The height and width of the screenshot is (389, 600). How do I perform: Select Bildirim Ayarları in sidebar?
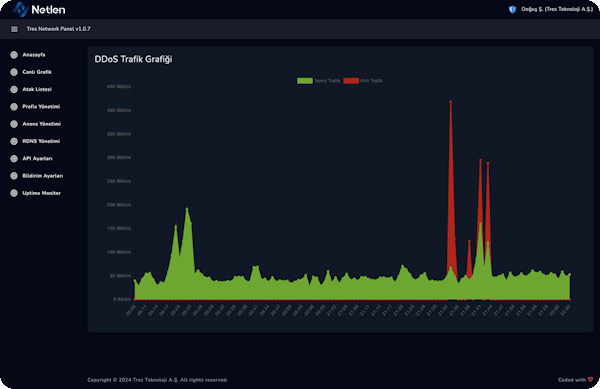(42, 176)
